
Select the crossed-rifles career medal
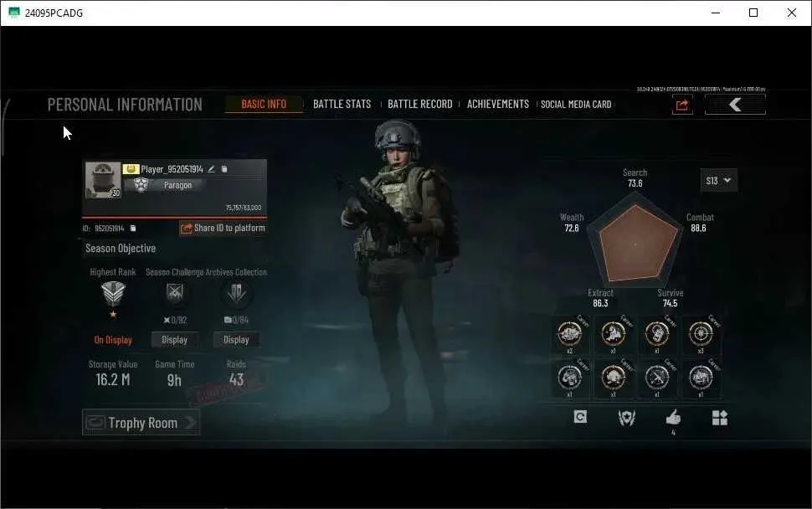pos(657,378)
